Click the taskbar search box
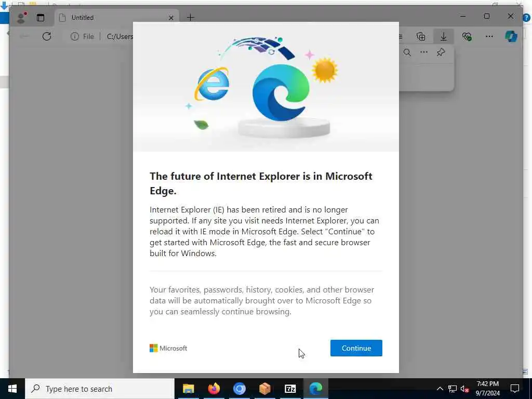Image resolution: width=532 pixels, height=399 pixels. pyautogui.click(x=100, y=389)
